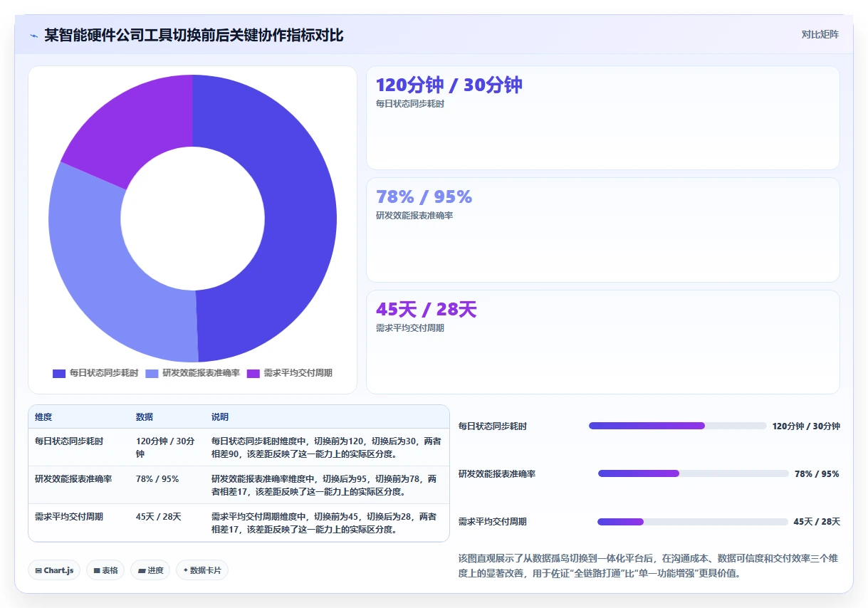Click the description mentioning 两者相差90
Viewport: 868px width, 608px height.
click(326, 447)
